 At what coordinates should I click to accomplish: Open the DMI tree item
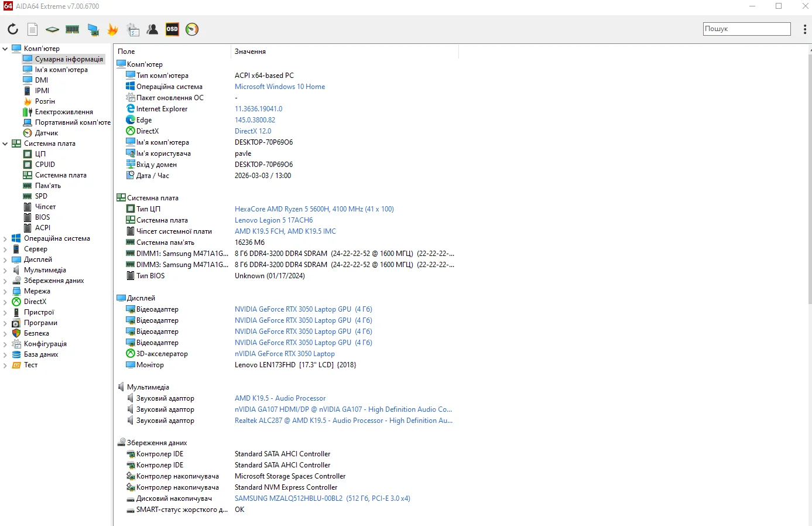42,80
